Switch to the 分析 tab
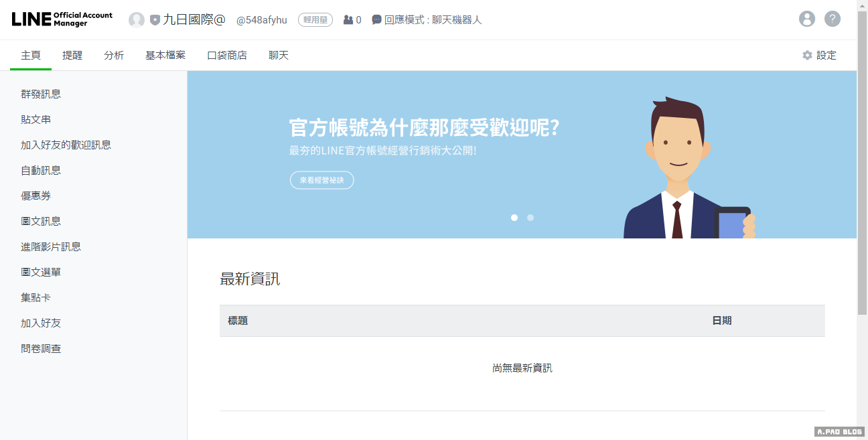 [x=114, y=56]
